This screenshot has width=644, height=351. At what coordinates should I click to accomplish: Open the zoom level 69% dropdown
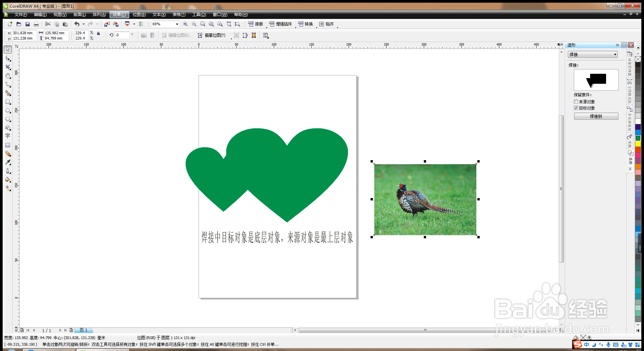coord(177,24)
